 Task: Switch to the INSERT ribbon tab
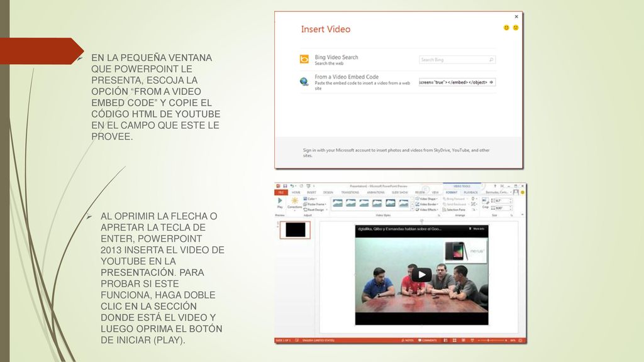pyautogui.click(x=312, y=192)
